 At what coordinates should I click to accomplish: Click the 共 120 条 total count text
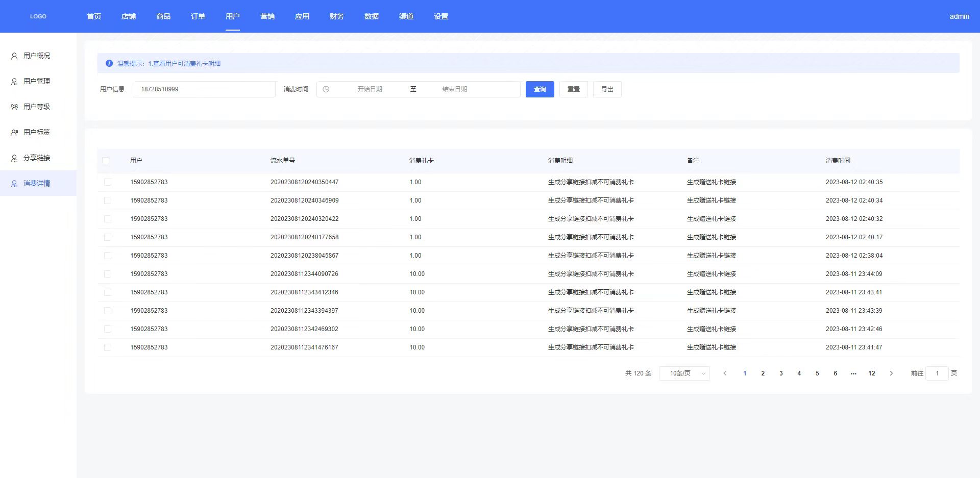coord(638,373)
